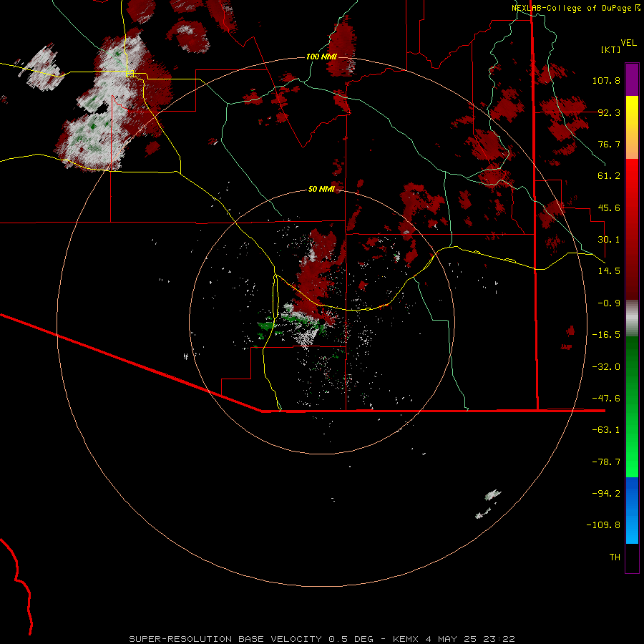This screenshot has height=644, width=644.
Task: Pick the -94.2 knot legend value
Action: (x=606, y=494)
